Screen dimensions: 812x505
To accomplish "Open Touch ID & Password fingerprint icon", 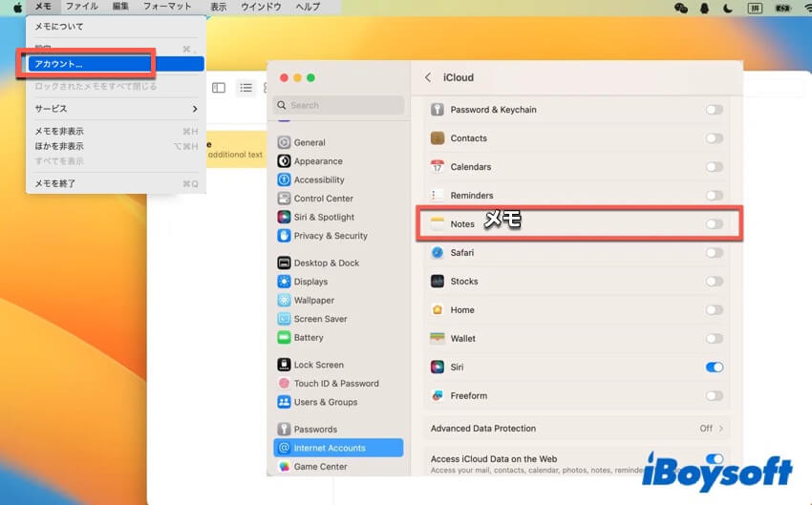I will click(x=284, y=384).
